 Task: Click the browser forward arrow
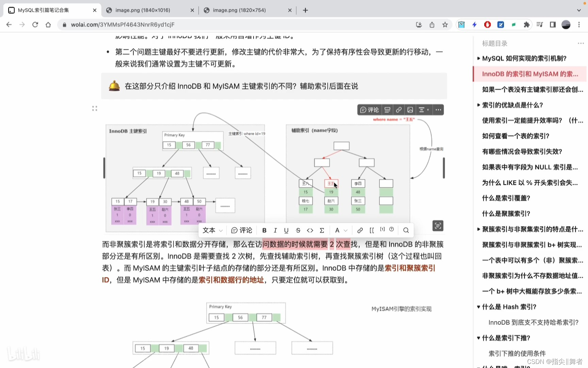click(x=22, y=25)
